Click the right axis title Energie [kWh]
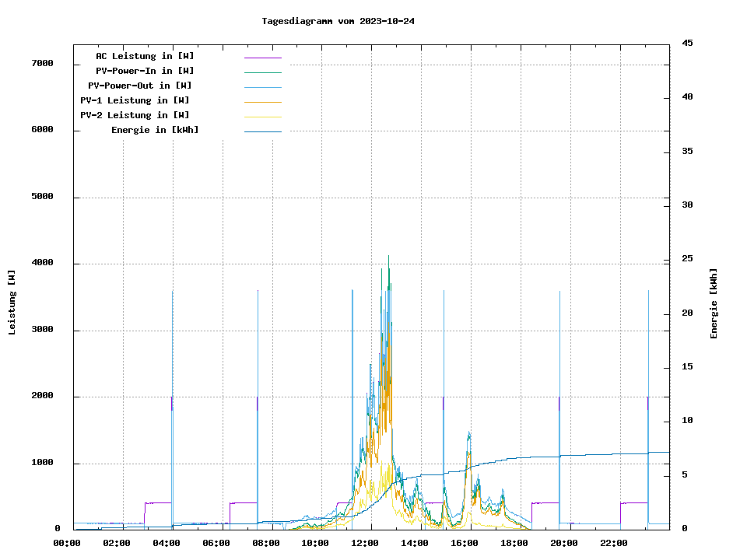The height and width of the screenshot is (560, 747). point(714,303)
